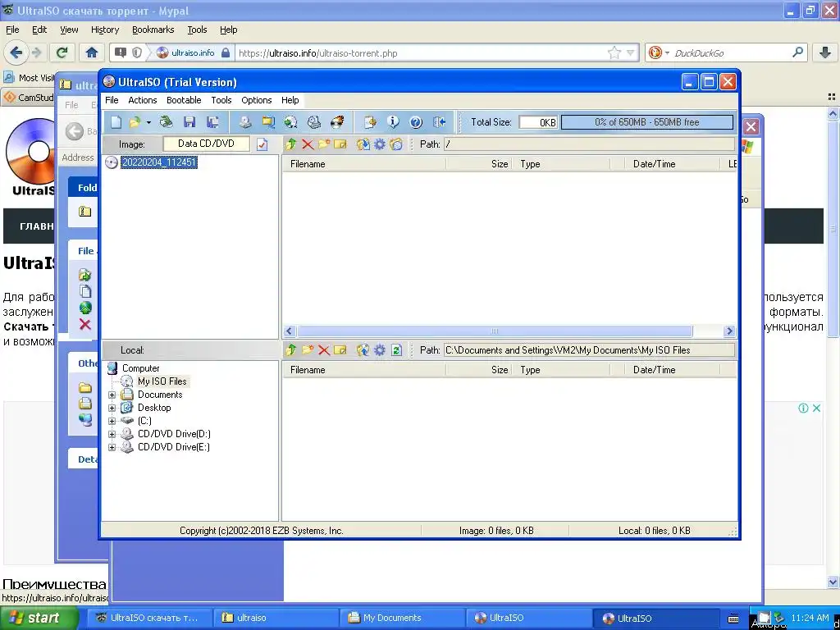Expand the Desktop node in Local tree
Viewport: 840px width, 630px height.
pyautogui.click(x=112, y=408)
